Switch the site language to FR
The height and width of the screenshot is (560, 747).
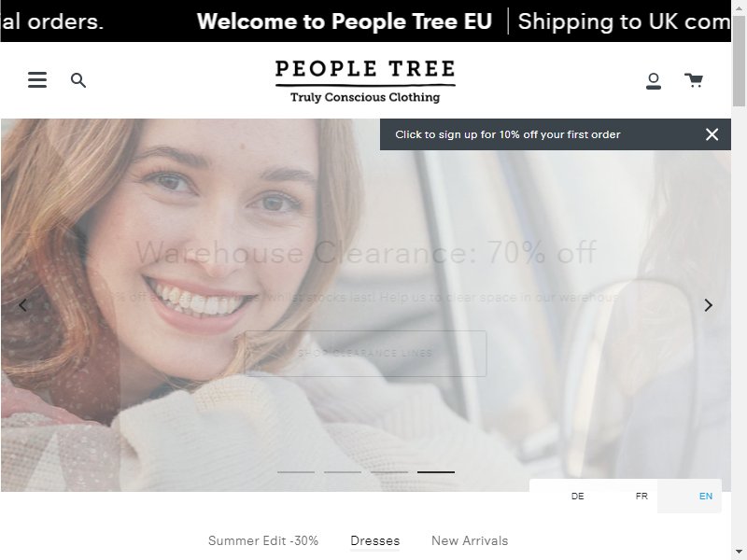tap(641, 497)
